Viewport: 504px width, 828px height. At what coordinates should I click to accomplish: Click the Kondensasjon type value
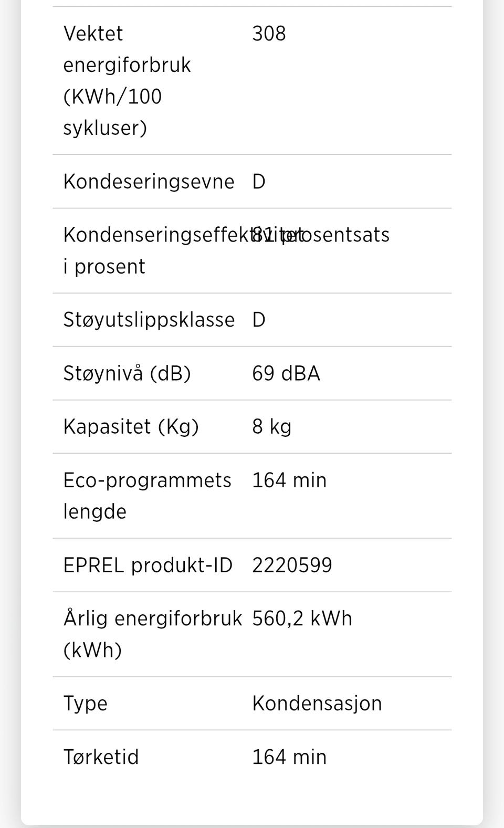click(x=317, y=704)
